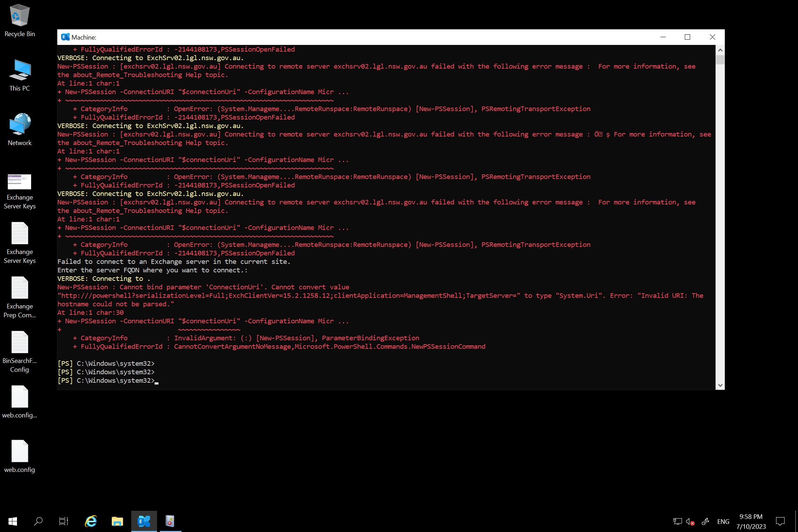The image size is (798, 532).
Task: Click the muted volume tray icon
Action: 690,521
